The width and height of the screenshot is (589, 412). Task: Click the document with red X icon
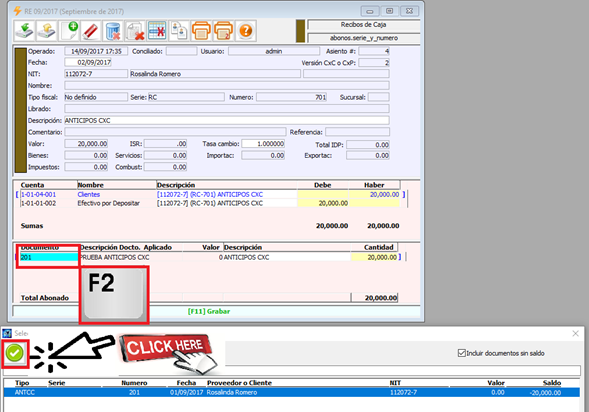135,31
